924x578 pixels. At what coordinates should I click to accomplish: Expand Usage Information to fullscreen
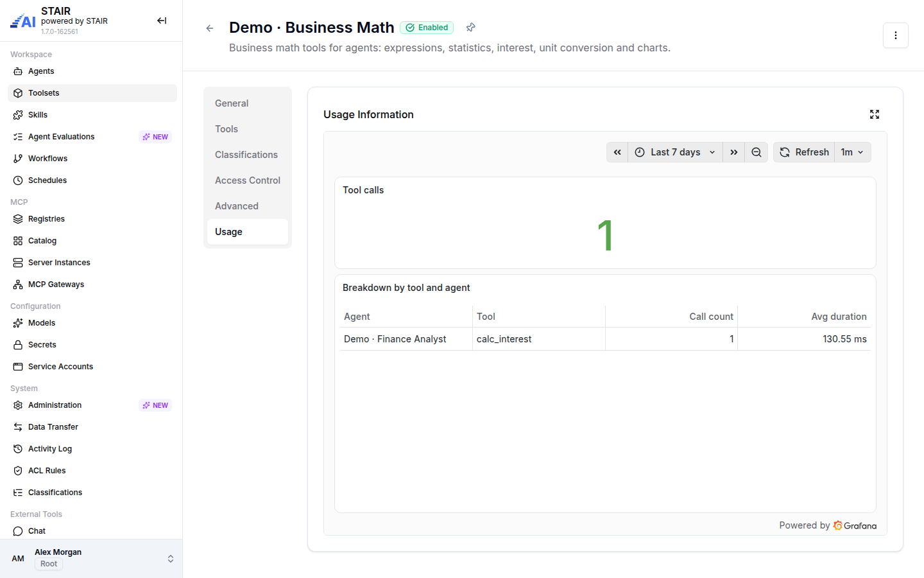coord(874,114)
